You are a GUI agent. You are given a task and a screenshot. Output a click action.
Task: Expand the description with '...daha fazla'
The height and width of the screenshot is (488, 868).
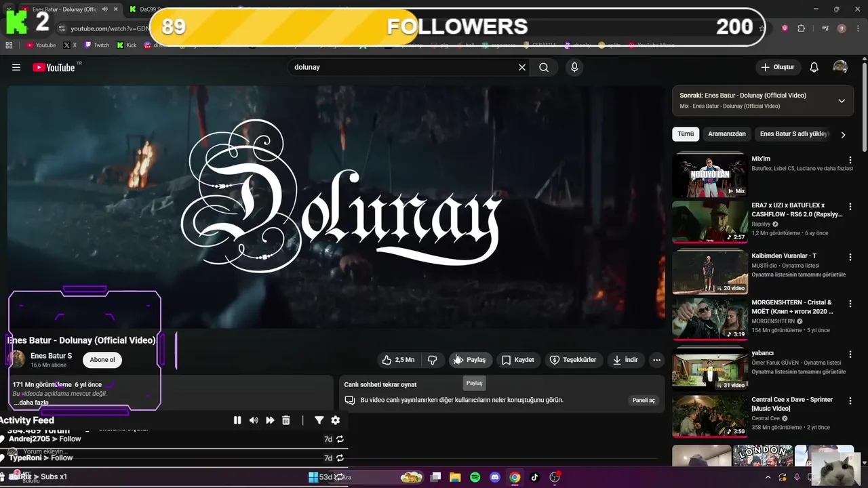click(x=31, y=403)
